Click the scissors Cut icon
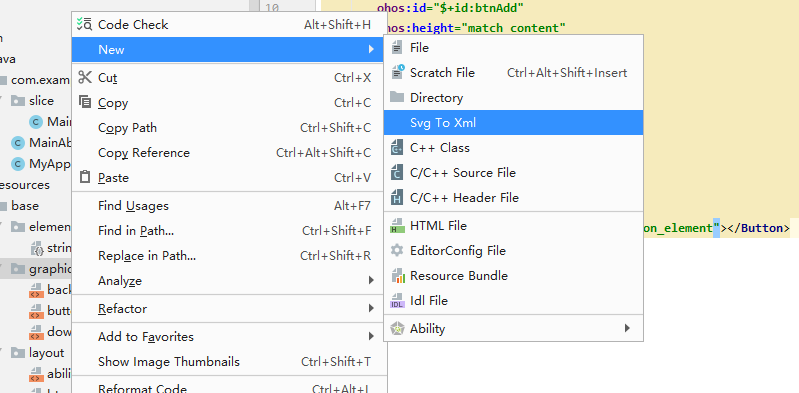 (x=85, y=77)
